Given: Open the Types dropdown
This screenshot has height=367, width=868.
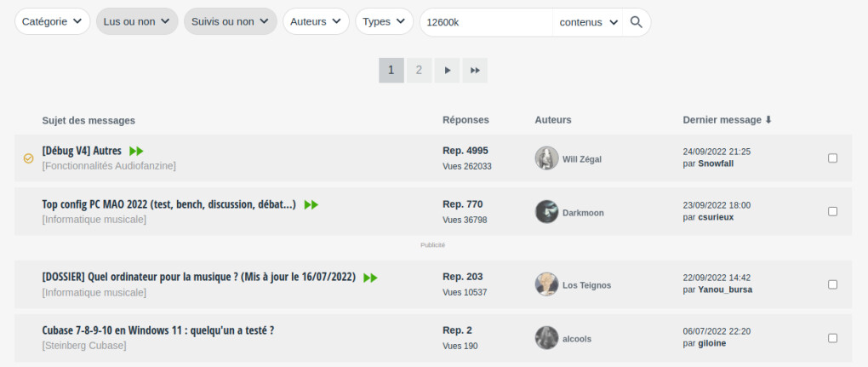Looking at the screenshot, I should click(384, 21).
